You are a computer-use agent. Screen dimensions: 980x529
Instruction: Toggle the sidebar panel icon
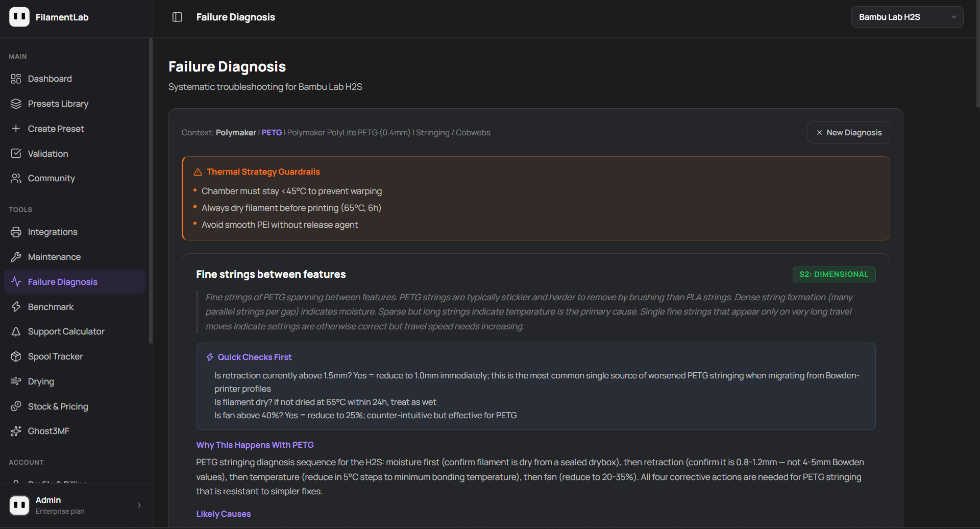[177, 17]
